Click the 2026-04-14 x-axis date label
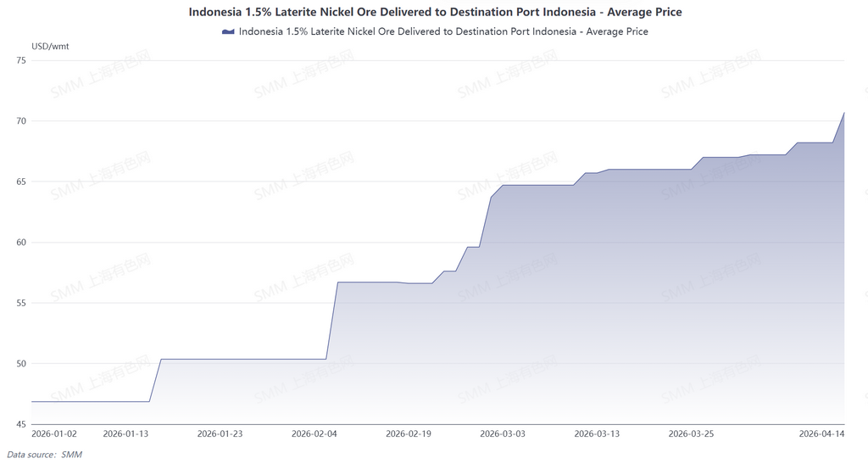The width and height of the screenshot is (868, 464). point(822,433)
